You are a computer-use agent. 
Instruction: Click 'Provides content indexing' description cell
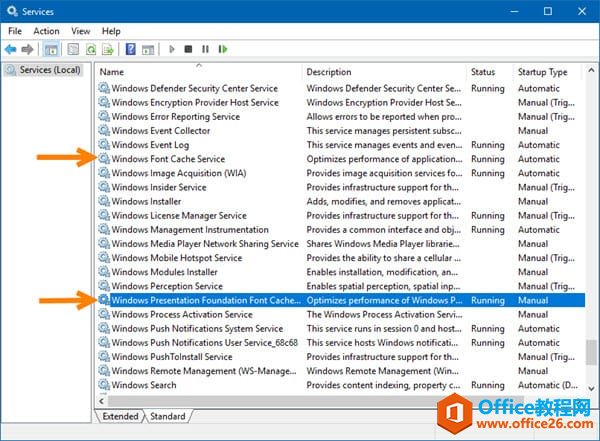click(x=383, y=385)
